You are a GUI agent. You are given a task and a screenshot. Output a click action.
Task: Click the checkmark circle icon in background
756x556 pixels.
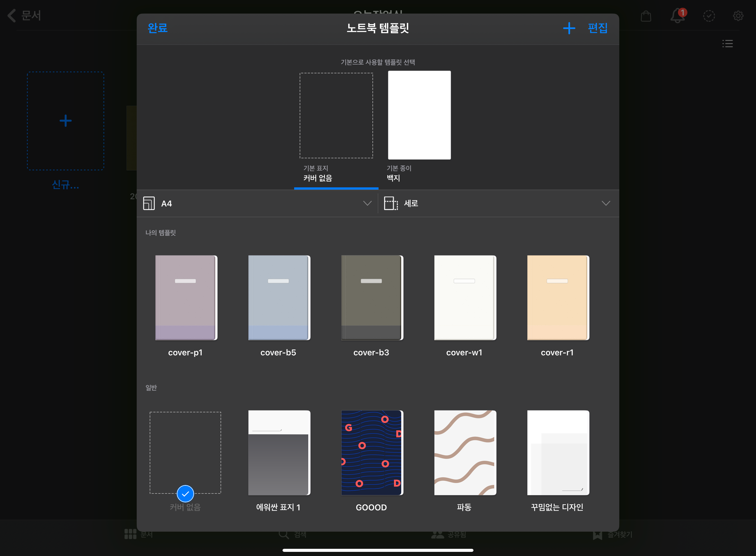coord(709,16)
